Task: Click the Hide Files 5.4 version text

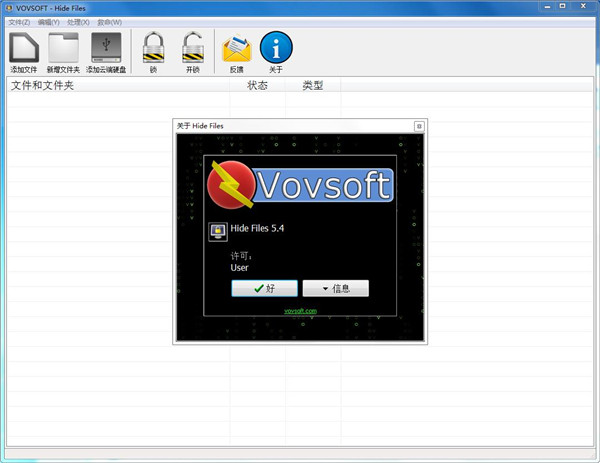Action: tap(257, 228)
